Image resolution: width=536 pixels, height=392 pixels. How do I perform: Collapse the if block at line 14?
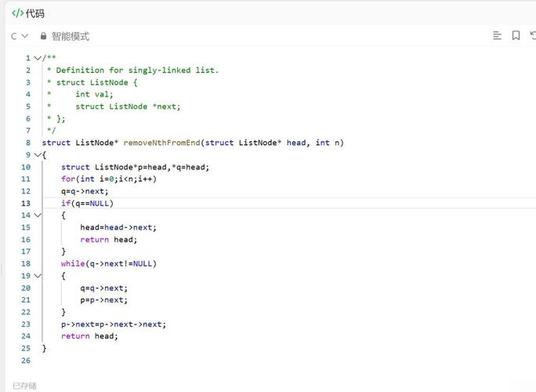[38, 215]
